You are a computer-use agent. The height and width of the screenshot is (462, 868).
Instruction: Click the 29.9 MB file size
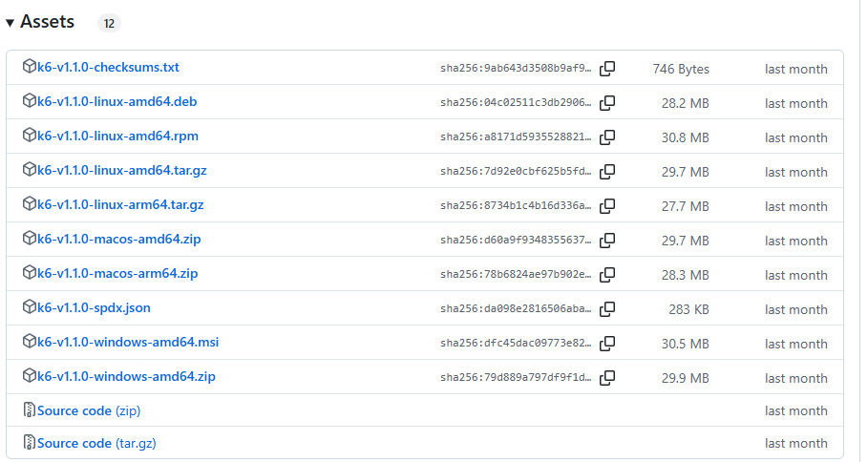click(x=686, y=378)
